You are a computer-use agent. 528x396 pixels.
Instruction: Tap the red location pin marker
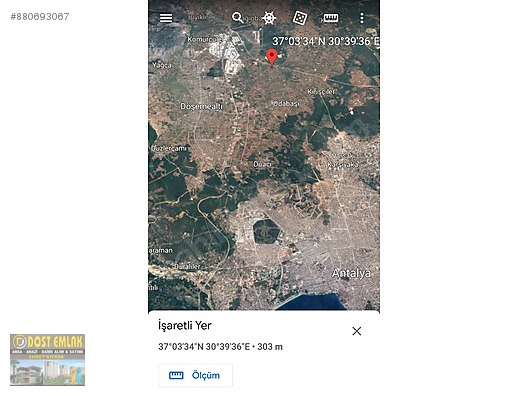tap(272, 57)
